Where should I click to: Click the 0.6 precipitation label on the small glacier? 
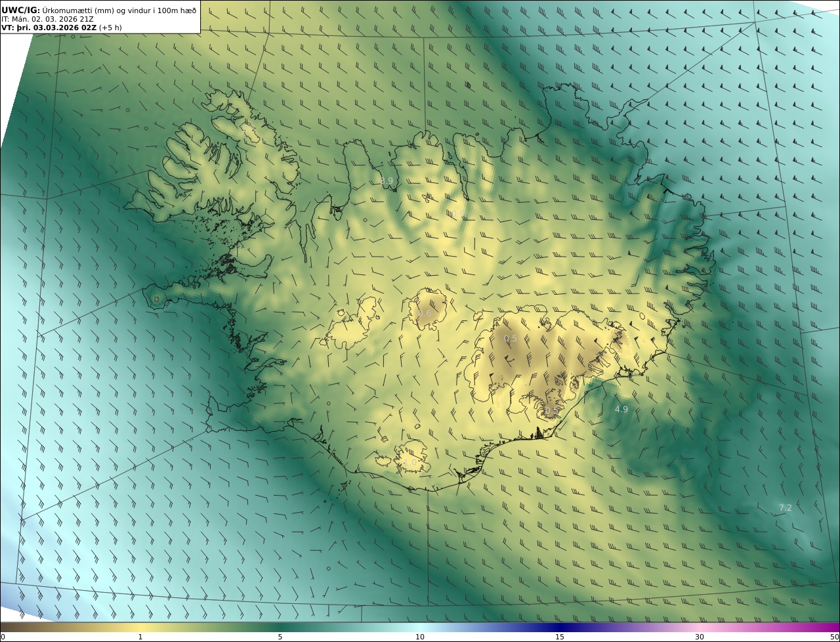pyautogui.click(x=425, y=313)
